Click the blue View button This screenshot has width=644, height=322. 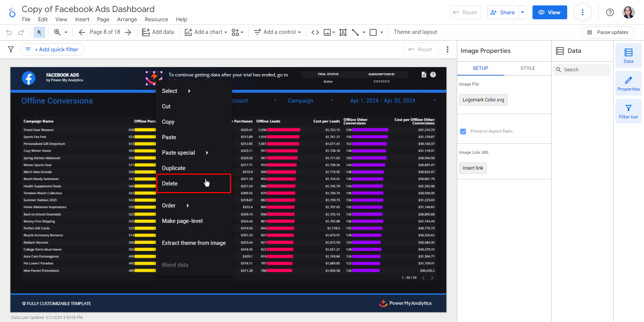[549, 12]
